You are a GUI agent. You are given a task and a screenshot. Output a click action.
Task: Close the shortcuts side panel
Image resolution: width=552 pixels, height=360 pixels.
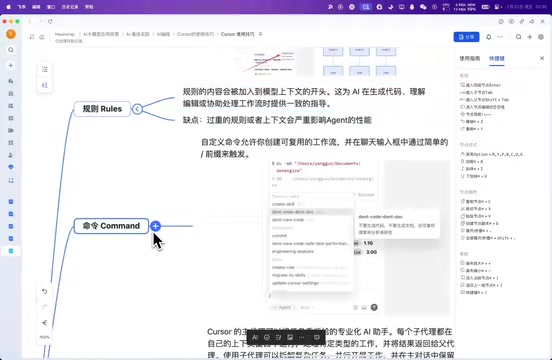(x=542, y=58)
